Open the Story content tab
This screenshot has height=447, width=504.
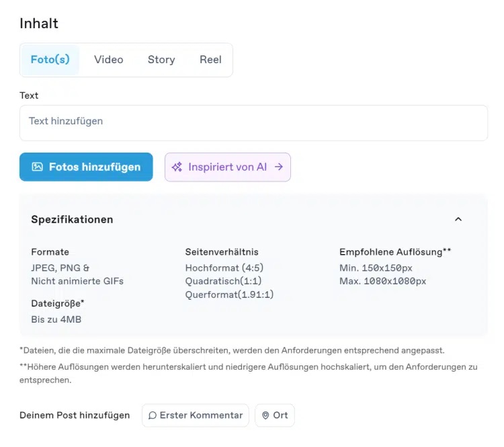[161, 60]
